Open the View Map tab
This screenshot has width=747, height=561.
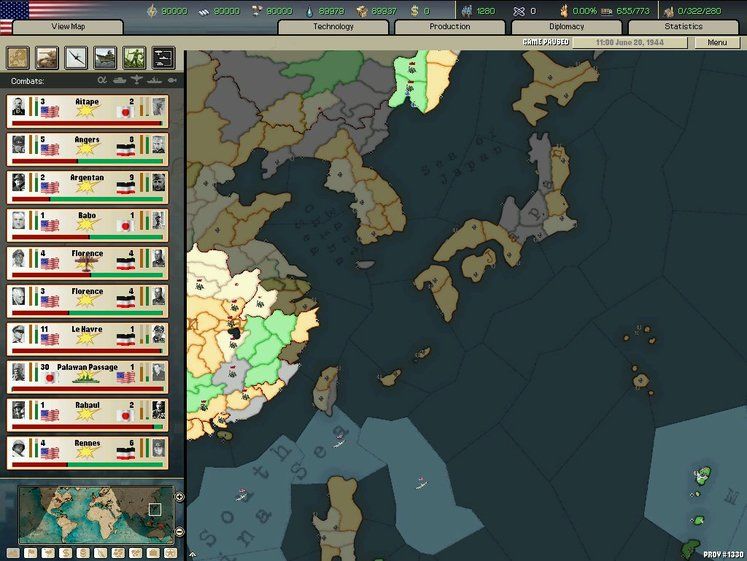(x=68, y=27)
